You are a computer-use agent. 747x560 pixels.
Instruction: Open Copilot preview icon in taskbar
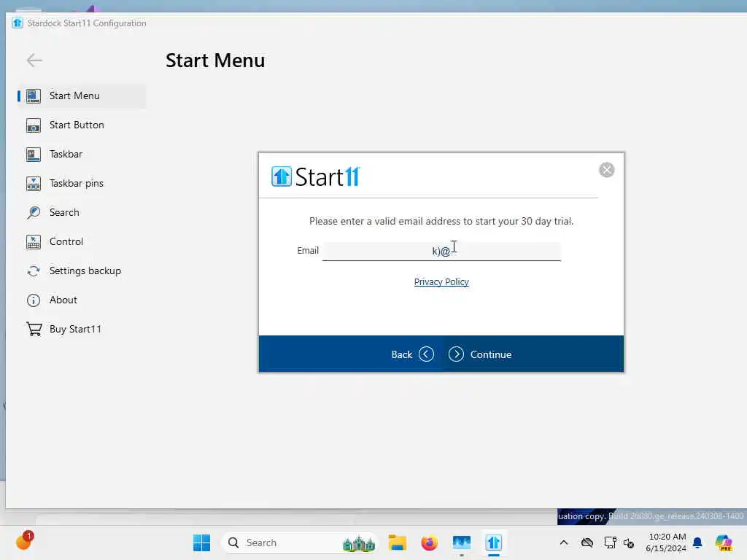pos(724,542)
